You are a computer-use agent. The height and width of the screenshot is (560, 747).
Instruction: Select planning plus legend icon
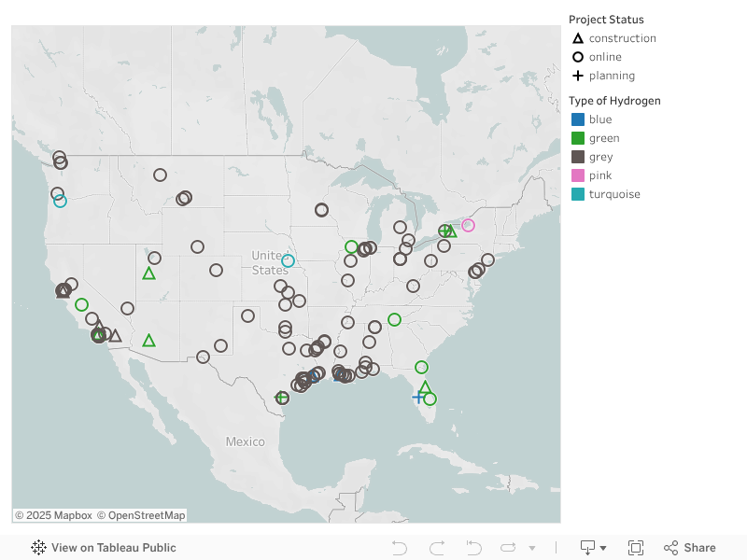coord(578,76)
